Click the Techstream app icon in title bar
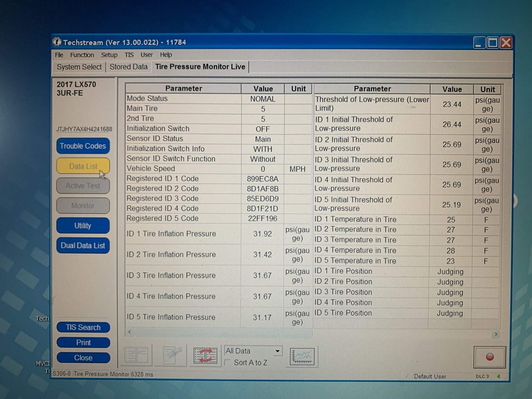532x399 pixels. pyautogui.click(x=57, y=42)
